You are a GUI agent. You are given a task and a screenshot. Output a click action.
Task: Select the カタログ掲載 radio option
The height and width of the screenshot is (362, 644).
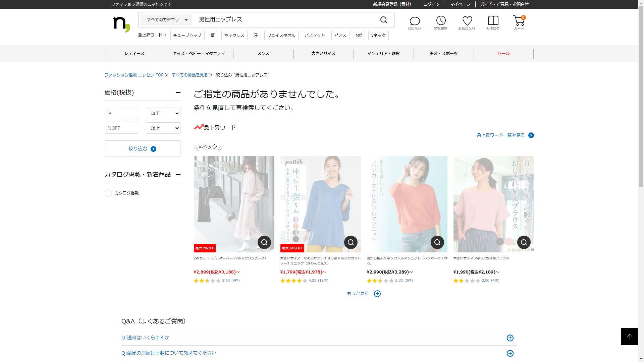108,193
